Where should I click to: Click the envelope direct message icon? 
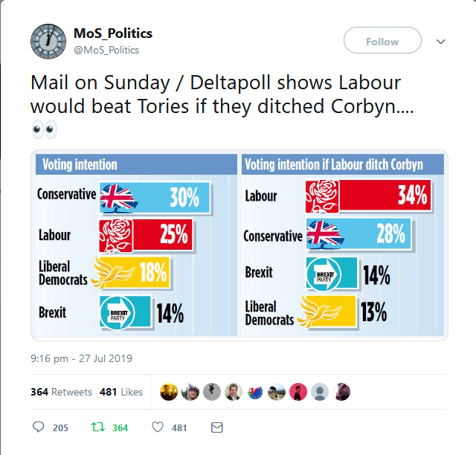[217, 427]
